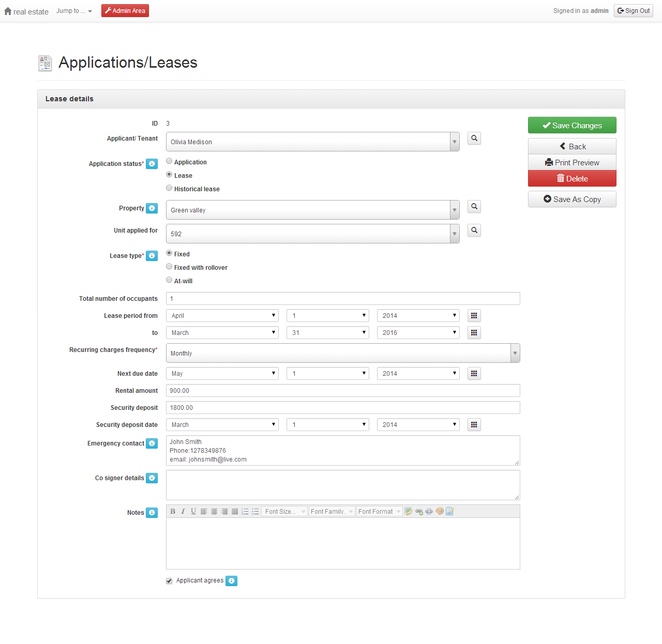
Task: Open the Security deposit date month dropdown
Action: coord(222,425)
